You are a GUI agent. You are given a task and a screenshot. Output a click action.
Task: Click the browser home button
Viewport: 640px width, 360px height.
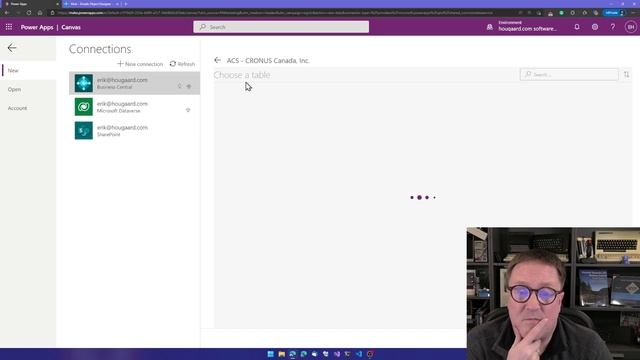coord(40,13)
